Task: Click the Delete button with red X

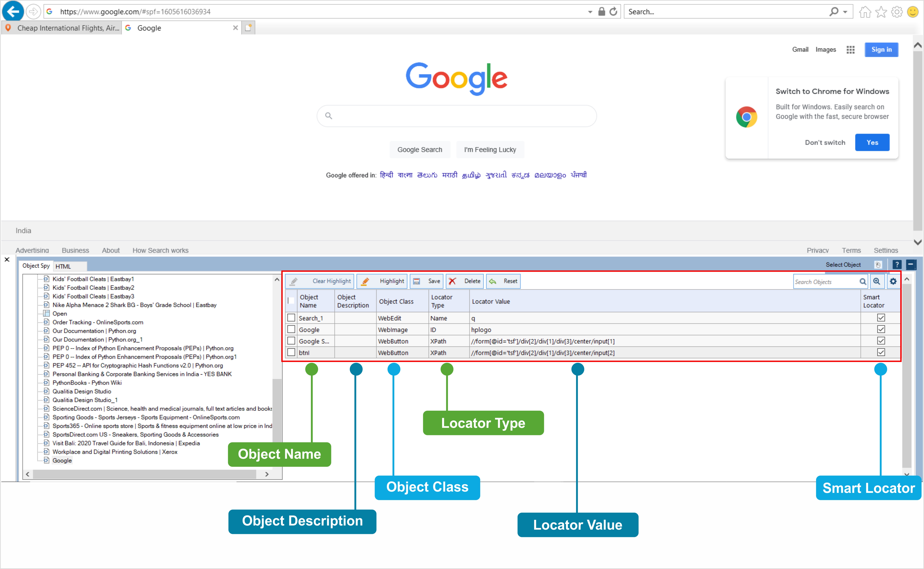Action: (x=465, y=281)
